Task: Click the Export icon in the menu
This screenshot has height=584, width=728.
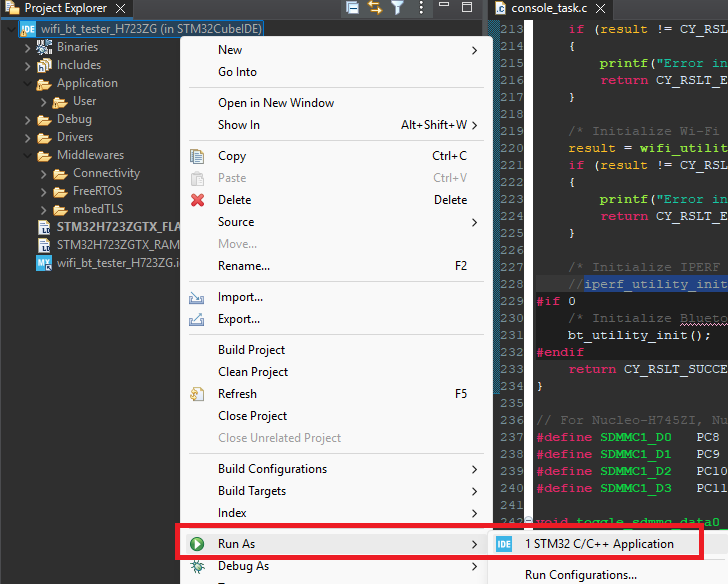Action: click(197, 319)
